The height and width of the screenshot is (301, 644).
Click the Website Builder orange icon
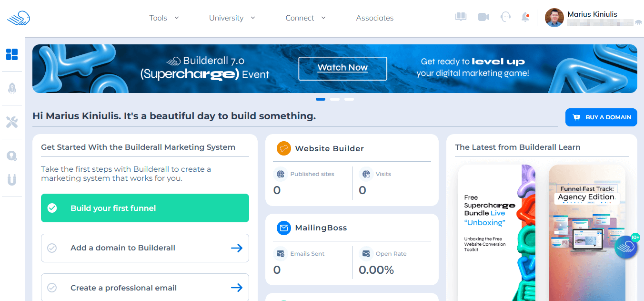pos(284,148)
